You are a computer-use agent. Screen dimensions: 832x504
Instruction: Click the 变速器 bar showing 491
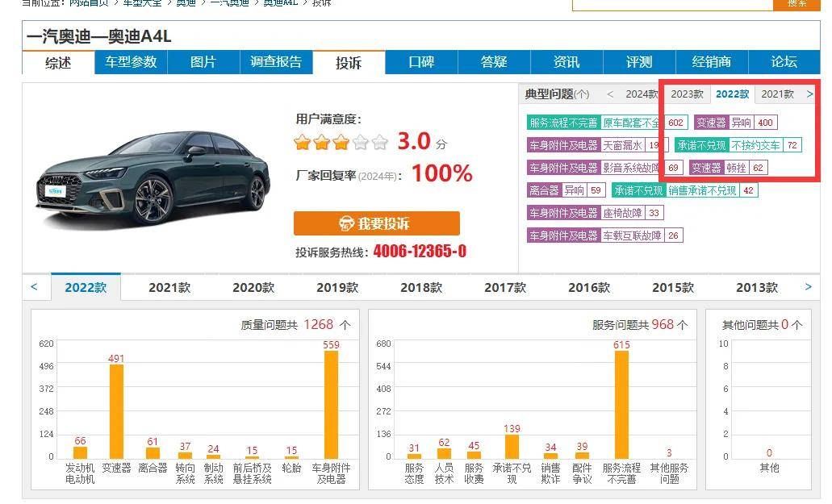pos(117,412)
